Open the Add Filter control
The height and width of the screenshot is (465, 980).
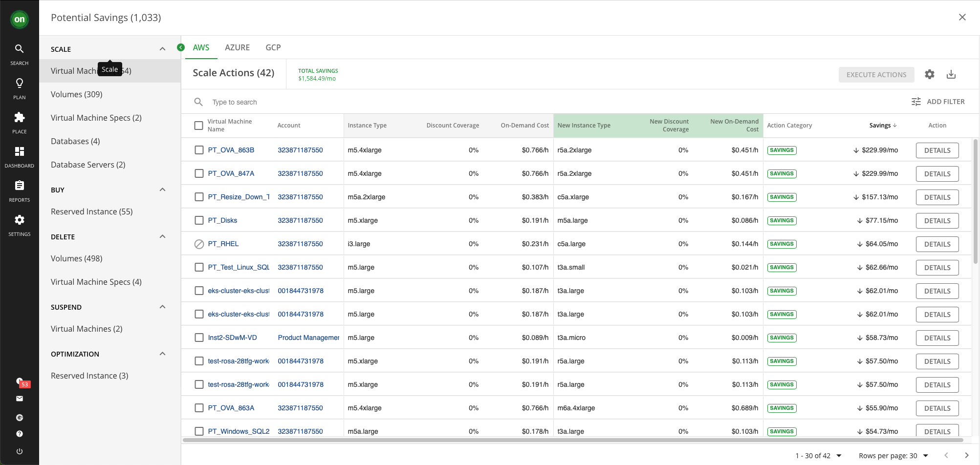coord(938,102)
